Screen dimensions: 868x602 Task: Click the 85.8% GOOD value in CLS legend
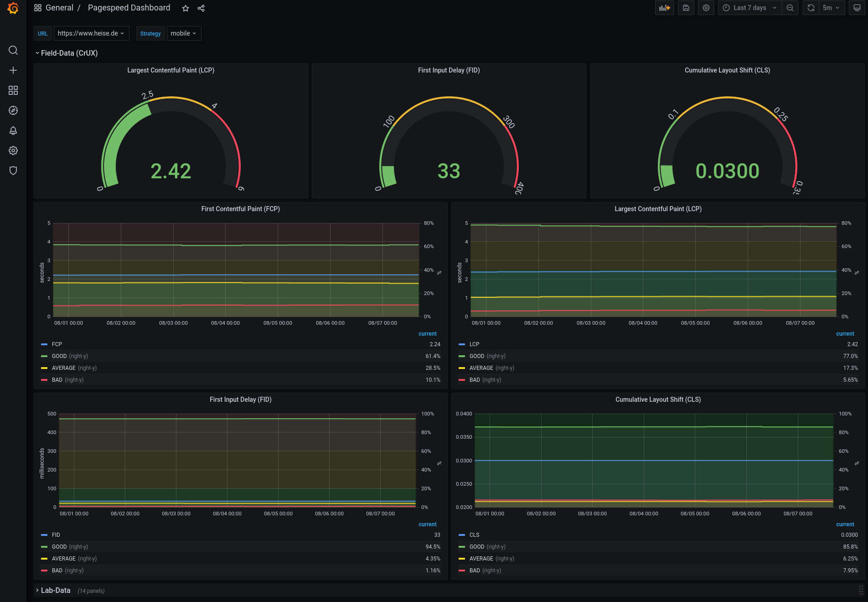point(850,547)
